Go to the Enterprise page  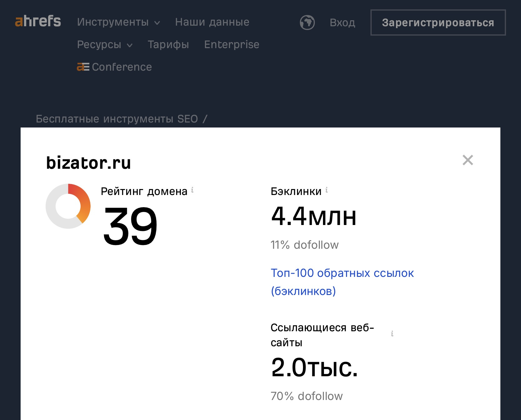(232, 45)
